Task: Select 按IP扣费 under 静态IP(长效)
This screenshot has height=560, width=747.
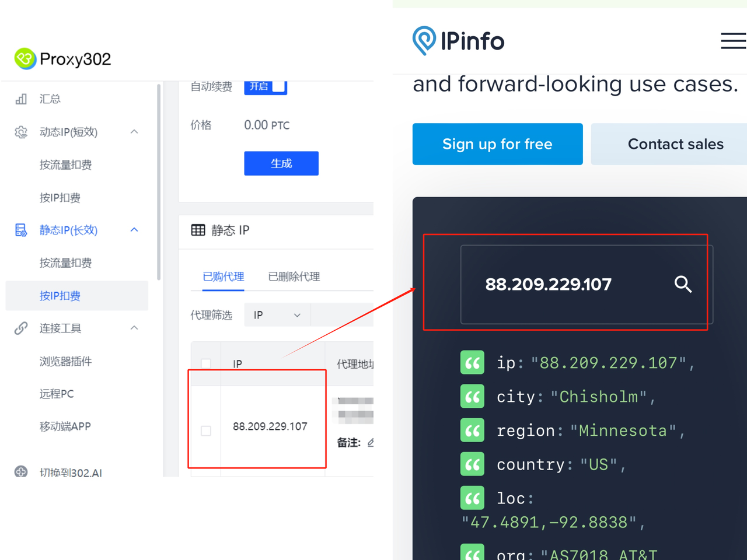Action: point(76,296)
